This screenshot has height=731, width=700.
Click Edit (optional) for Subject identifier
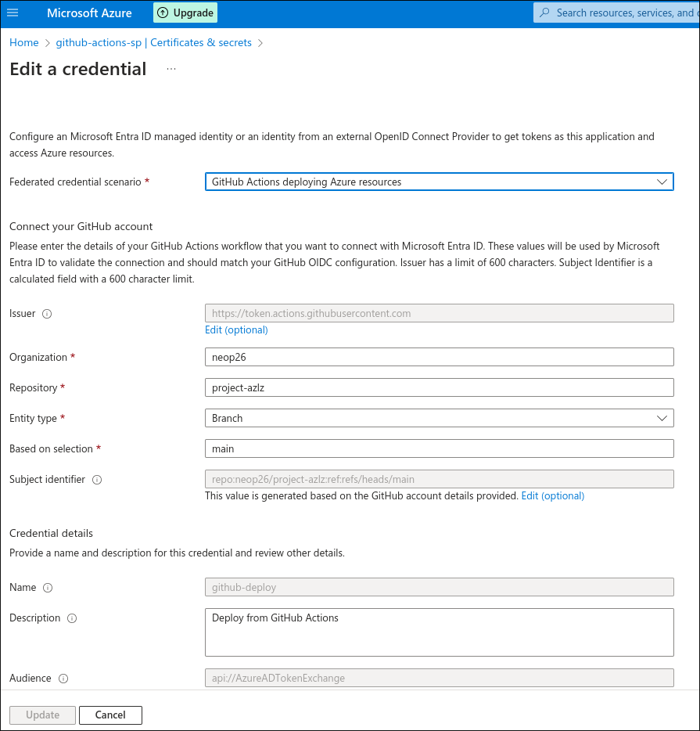pos(553,496)
